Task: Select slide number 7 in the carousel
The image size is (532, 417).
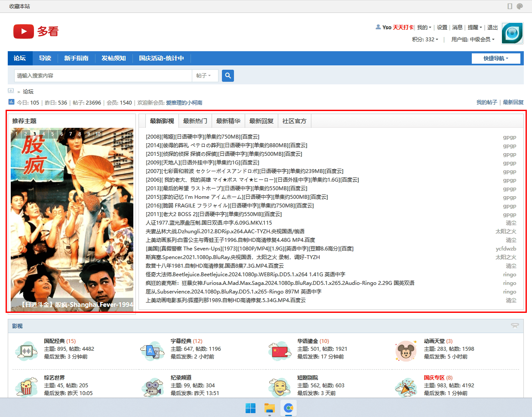Action: click(71, 134)
